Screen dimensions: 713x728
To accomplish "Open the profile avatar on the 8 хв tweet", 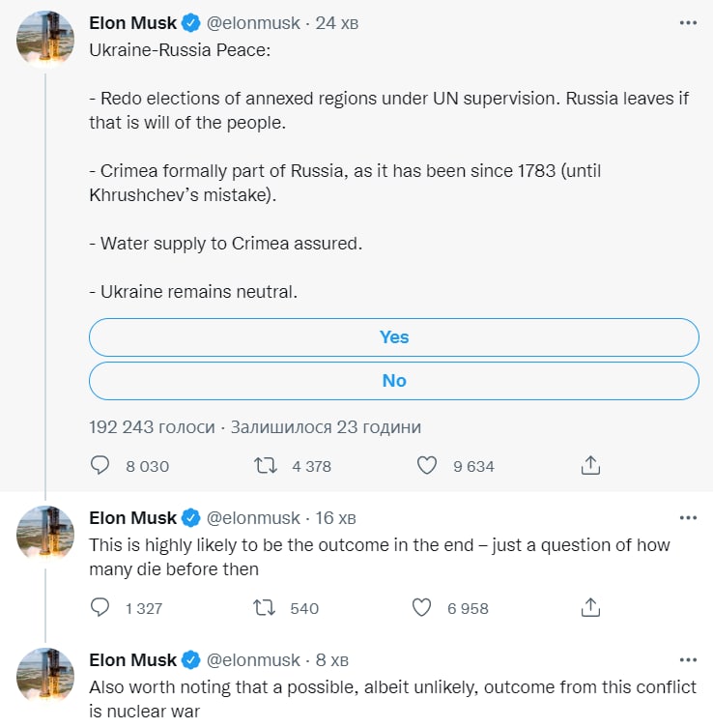I will pyautogui.click(x=45, y=676).
